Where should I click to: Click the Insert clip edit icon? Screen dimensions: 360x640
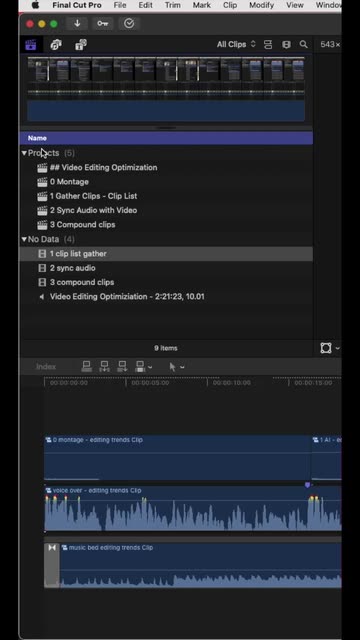(x=104, y=367)
